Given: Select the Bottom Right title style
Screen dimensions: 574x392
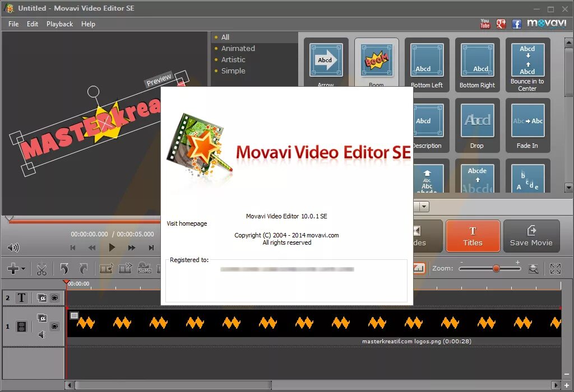Looking at the screenshot, I should click(x=478, y=65).
